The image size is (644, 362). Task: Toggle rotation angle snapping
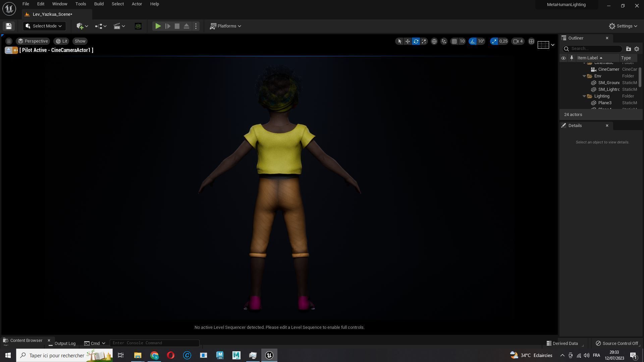point(473,41)
